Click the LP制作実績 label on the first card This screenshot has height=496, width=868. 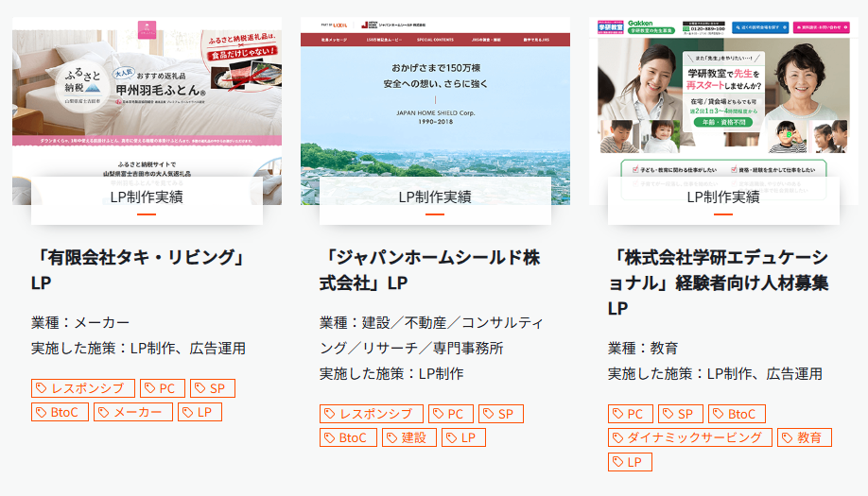147,197
